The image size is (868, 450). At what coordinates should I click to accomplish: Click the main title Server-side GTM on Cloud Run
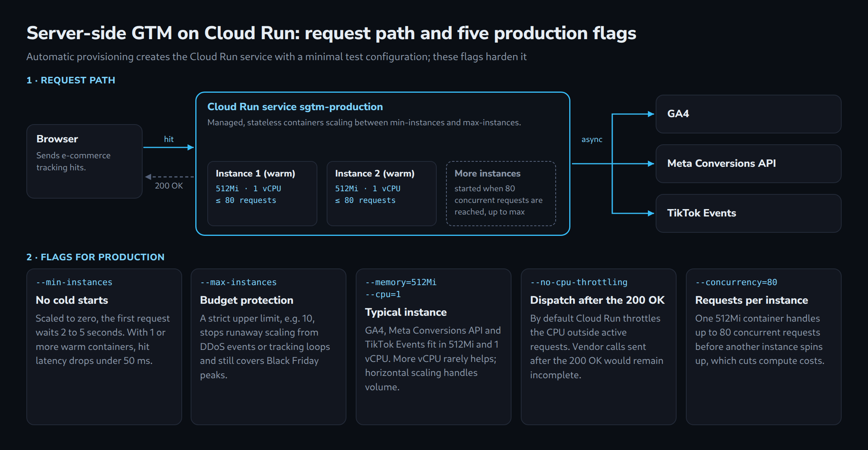pos(331,33)
